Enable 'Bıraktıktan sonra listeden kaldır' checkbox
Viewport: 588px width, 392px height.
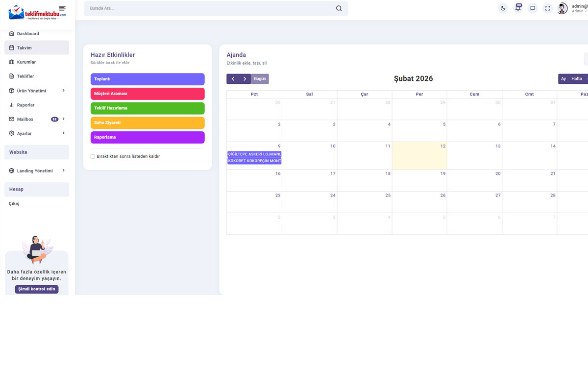(x=93, y=157)
